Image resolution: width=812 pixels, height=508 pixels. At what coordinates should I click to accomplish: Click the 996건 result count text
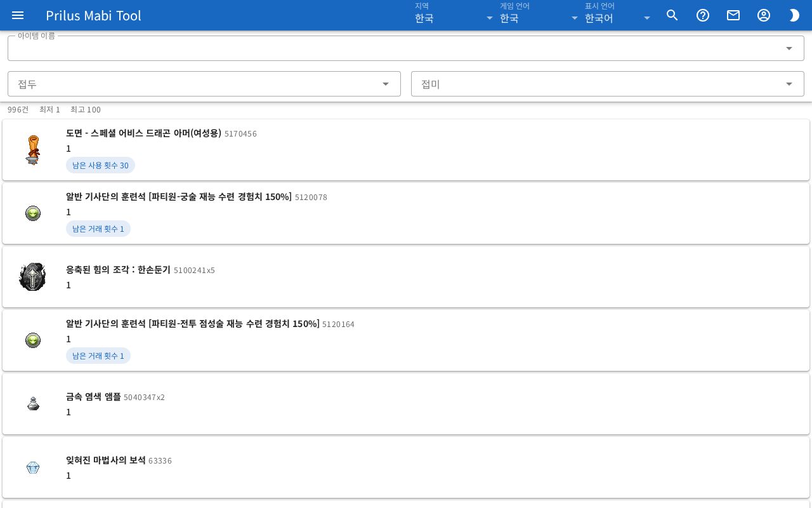[18, 109]
